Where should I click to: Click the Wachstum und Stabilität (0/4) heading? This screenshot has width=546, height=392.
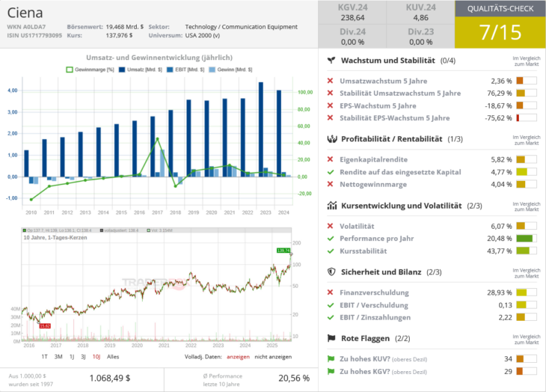[x=398, y=61]
